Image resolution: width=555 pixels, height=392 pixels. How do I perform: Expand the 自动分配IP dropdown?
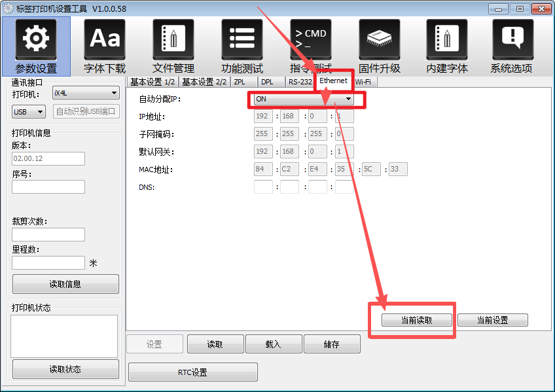[x=348, y=99]
